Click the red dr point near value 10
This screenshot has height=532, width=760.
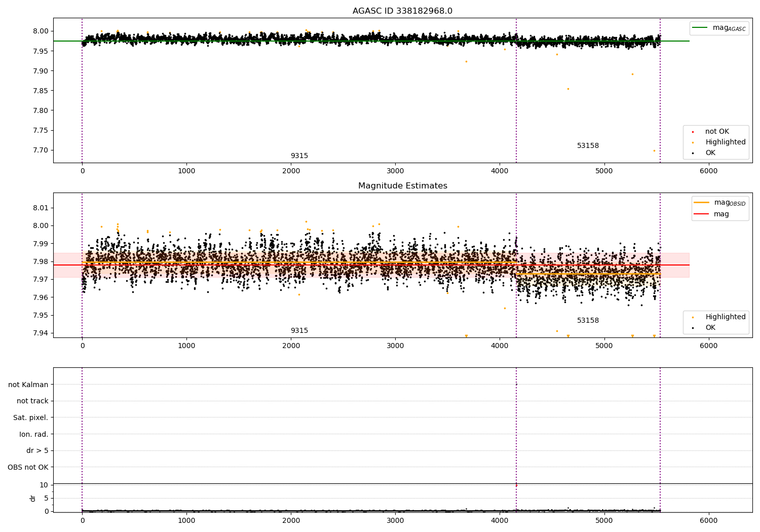pos(516,485)
